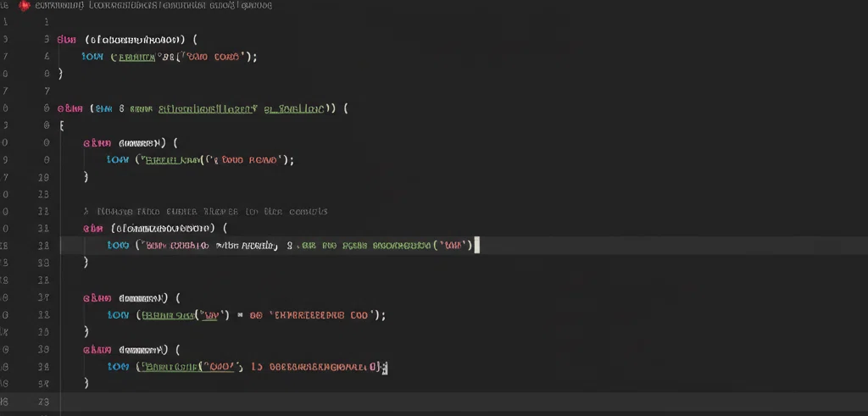Click the gray comment line in the code
Viewport: 868px width, 416px height.
pos(205,211)
